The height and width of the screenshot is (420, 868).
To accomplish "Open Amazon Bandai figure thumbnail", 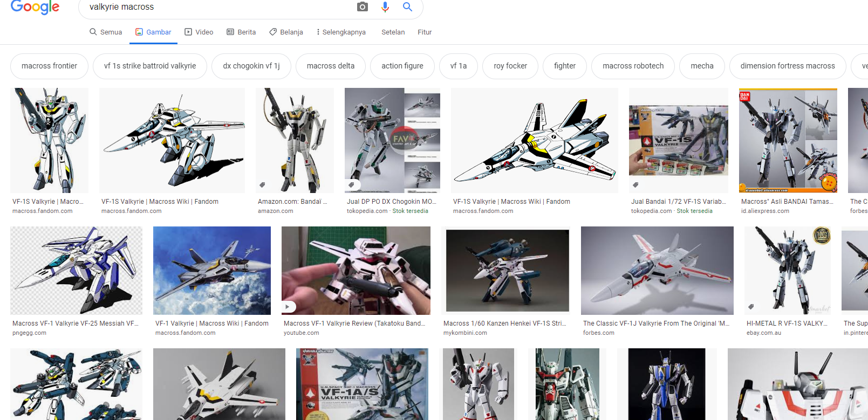I will coord(295,140).
